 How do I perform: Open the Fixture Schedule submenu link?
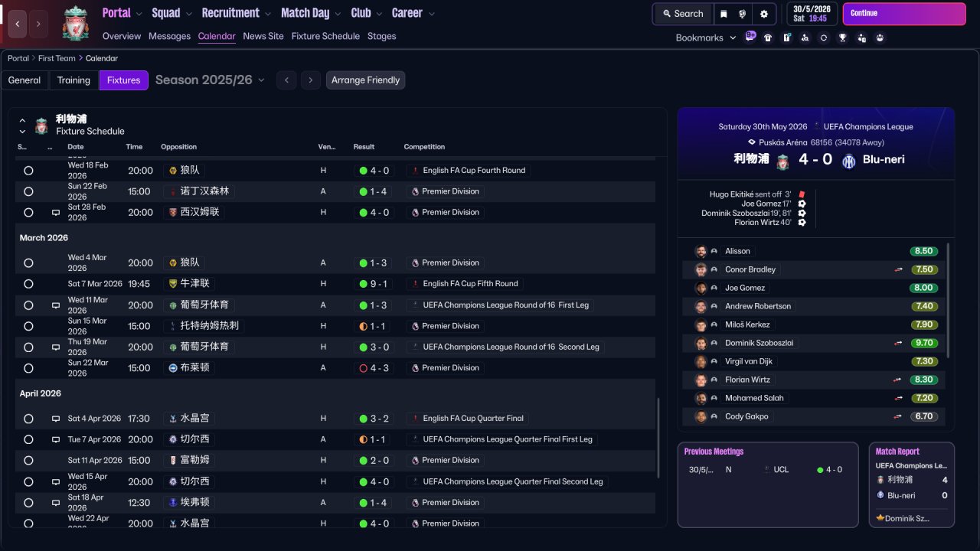click(x=325, y=36)
